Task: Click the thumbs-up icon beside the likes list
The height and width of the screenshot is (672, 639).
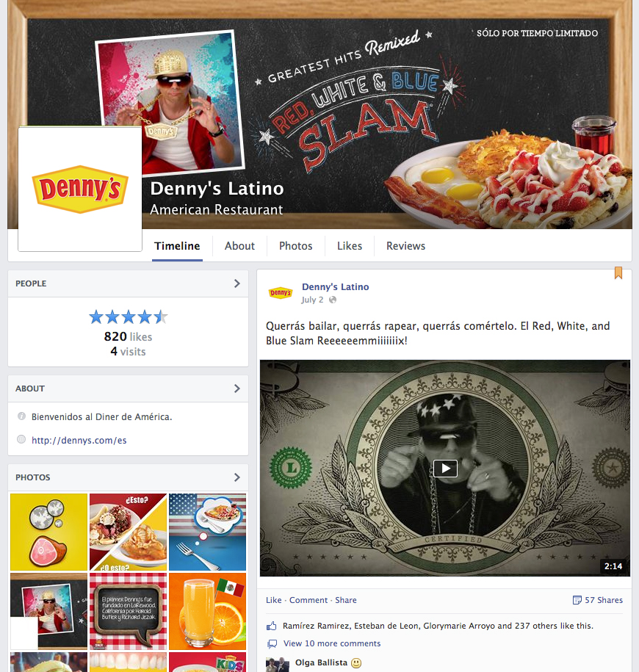Action: click(x=271, y=626)
